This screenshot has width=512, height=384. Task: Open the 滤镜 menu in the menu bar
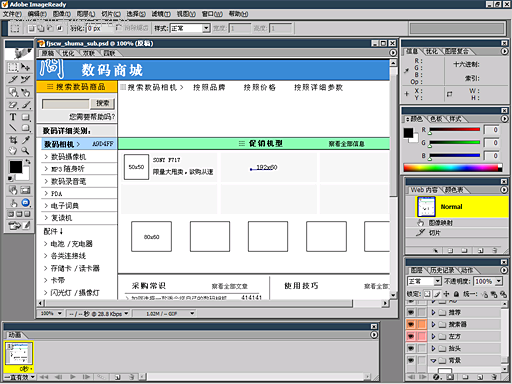[x=161, y=14]
